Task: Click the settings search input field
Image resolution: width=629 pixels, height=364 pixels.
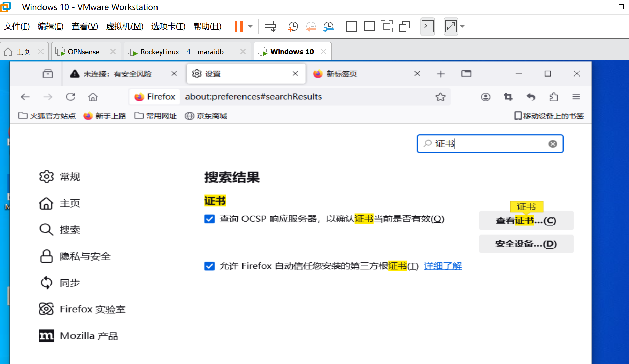Action: [489, 144]
